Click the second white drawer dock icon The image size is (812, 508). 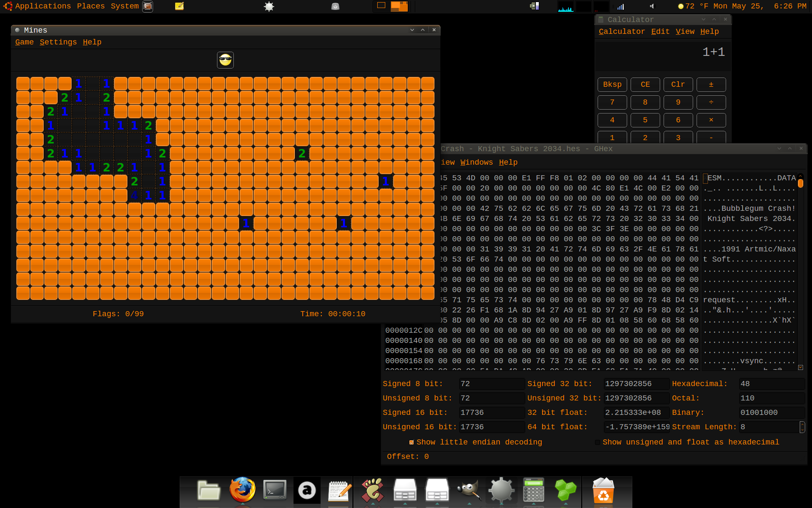[437, 490]
